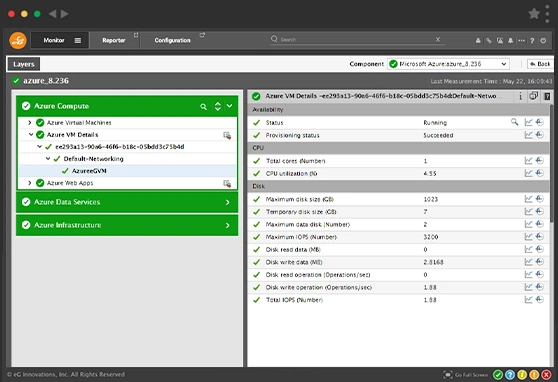Click the Succeeded provisioning status value

pos(438,135)
